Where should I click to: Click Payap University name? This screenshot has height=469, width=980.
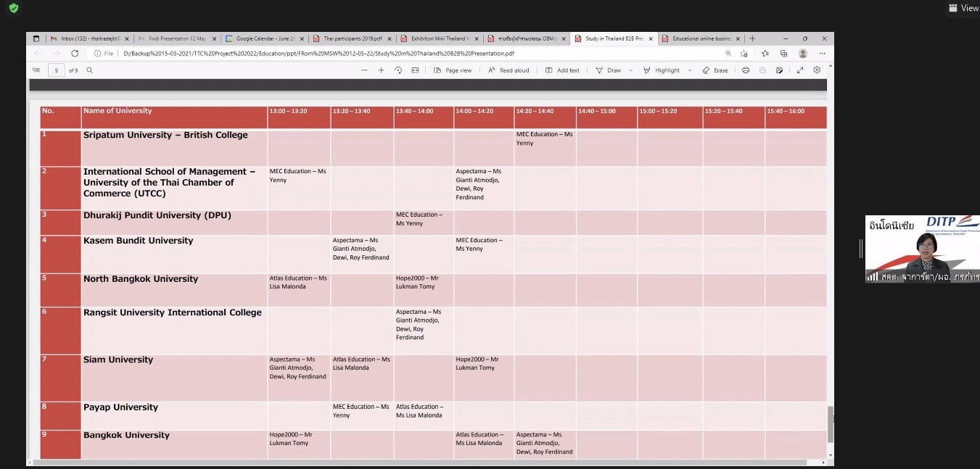click(x=120, y=407)
